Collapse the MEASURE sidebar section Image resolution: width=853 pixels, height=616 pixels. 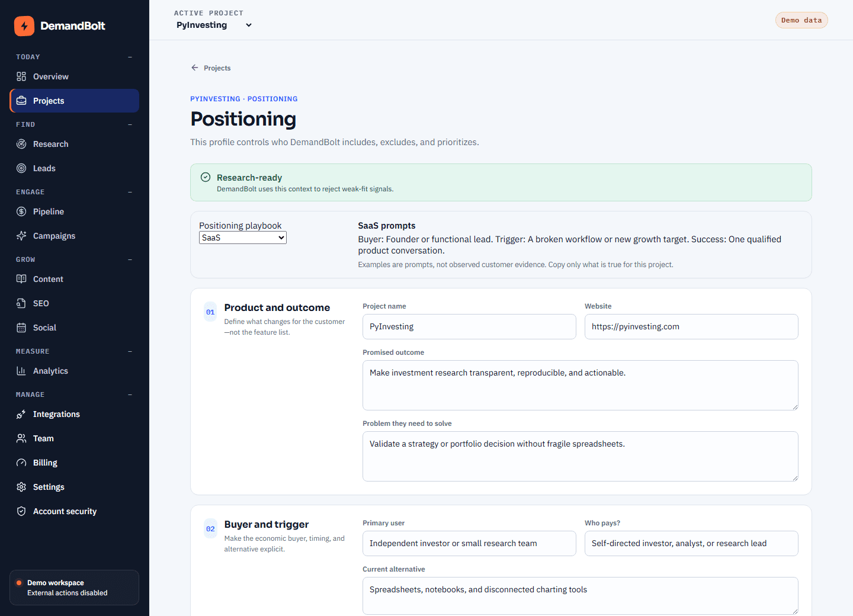click(130, 351)
